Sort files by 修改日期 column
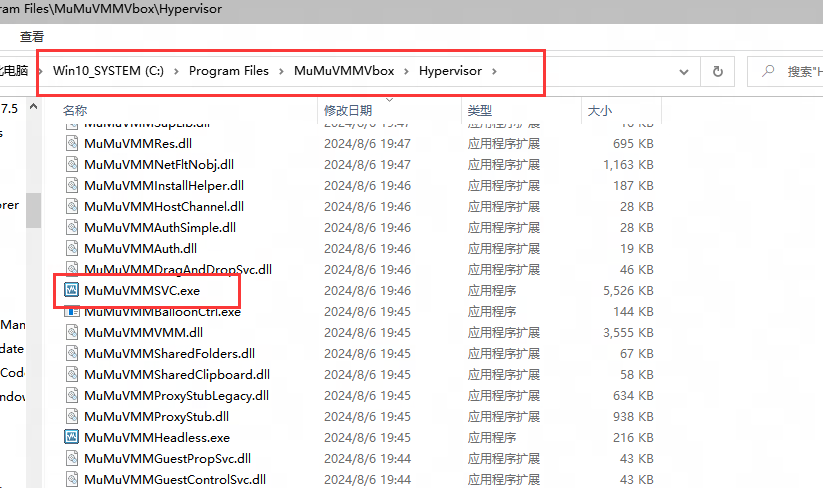 coord(348,111)
